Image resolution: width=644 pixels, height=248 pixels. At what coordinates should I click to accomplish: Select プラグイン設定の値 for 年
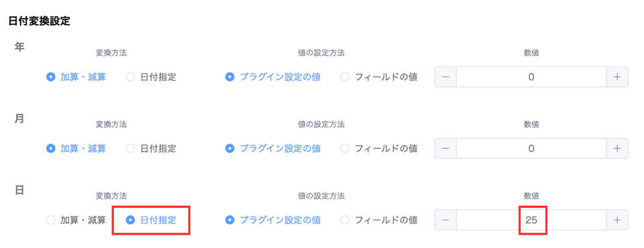273,77
